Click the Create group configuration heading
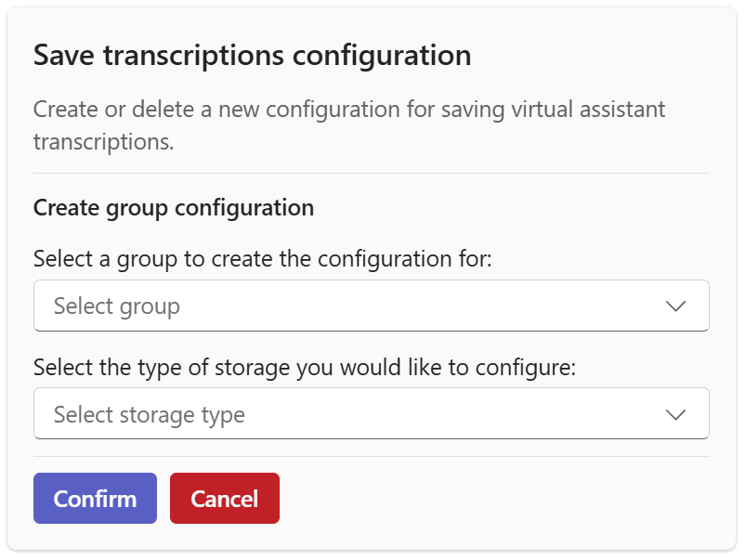The width and height of the screenshot is (746, 560). click(173, 208)
